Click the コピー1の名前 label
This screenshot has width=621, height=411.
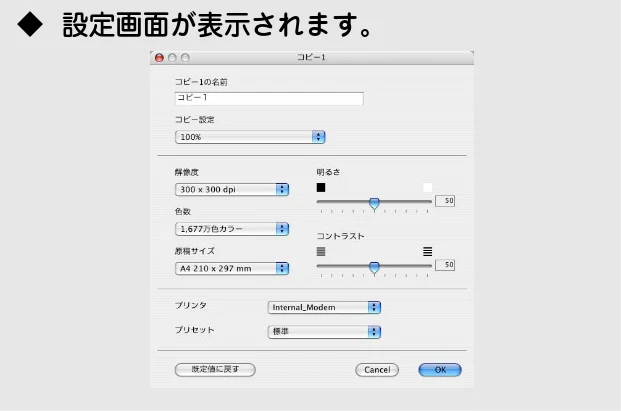click(x=201, y=82)
